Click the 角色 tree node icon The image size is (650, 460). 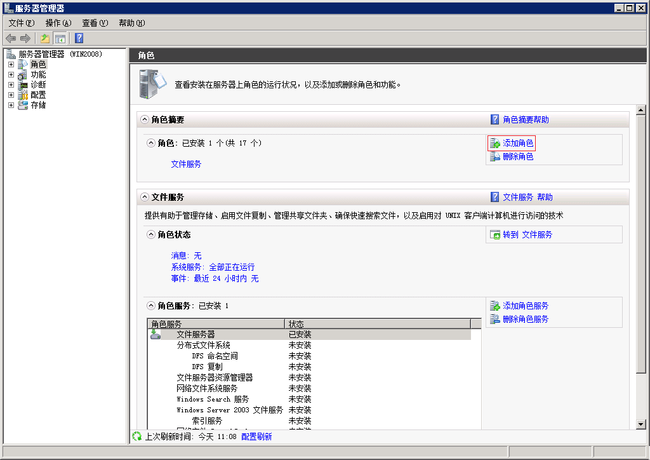click(x=23, y=64)
